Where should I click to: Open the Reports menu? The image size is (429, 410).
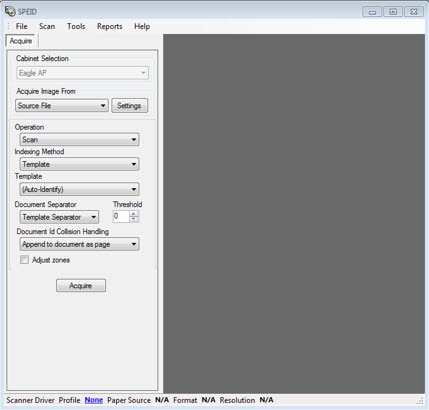(110, 26)
